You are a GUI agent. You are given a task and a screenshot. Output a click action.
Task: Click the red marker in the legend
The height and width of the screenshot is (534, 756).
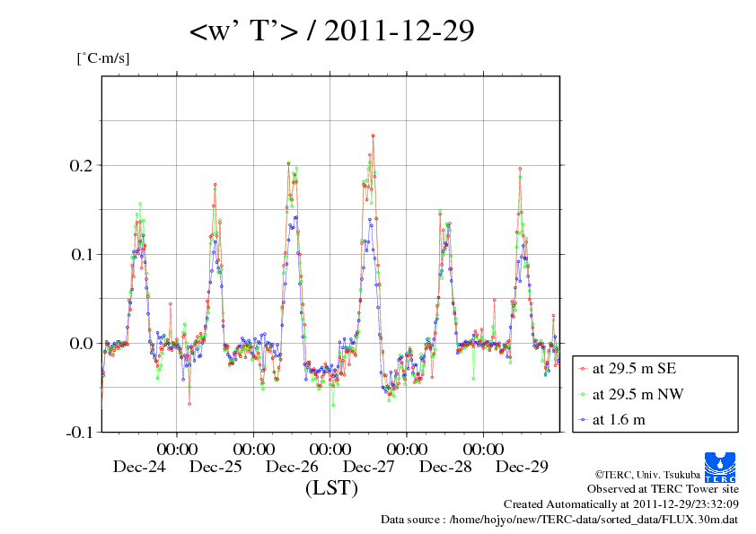(583, 369)
